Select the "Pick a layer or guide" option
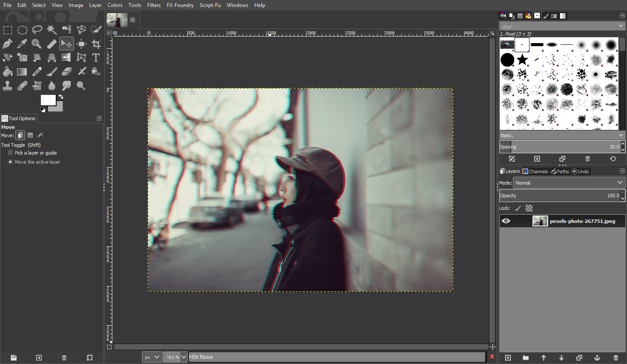The image size is (627, 364). [x=10, y=153]
